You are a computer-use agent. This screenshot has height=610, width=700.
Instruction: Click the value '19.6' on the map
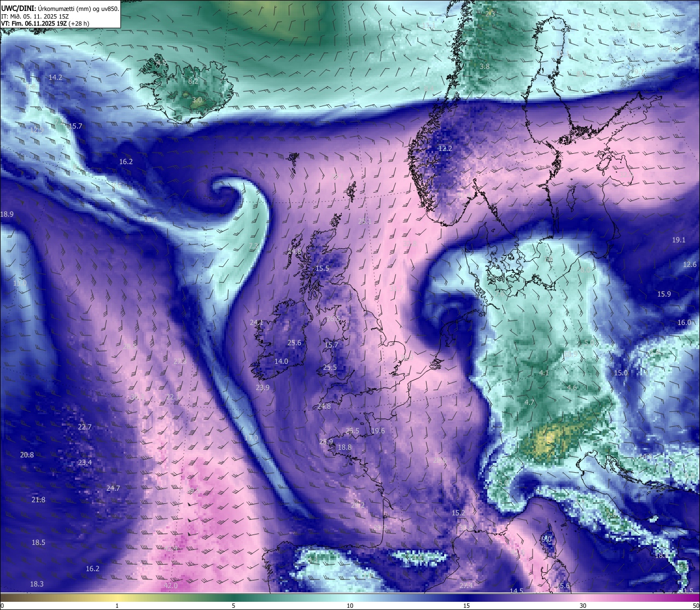(378, 431)
